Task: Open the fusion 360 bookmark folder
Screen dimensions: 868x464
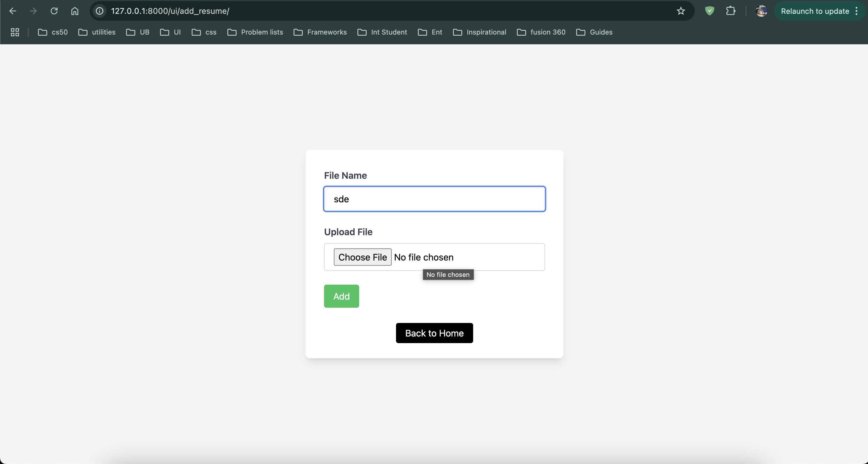Action: pos(541,32)
